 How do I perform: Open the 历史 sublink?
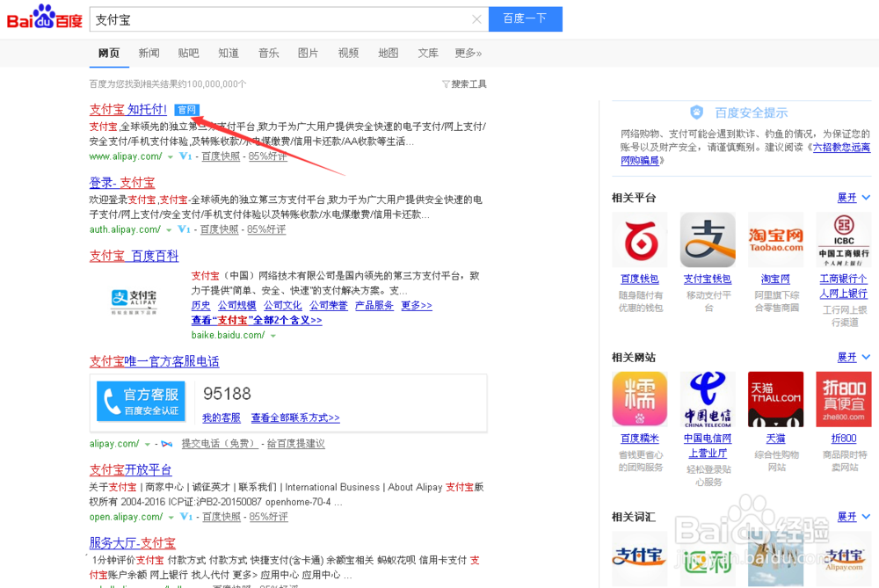pyautogui.click(x=200, y=306)
